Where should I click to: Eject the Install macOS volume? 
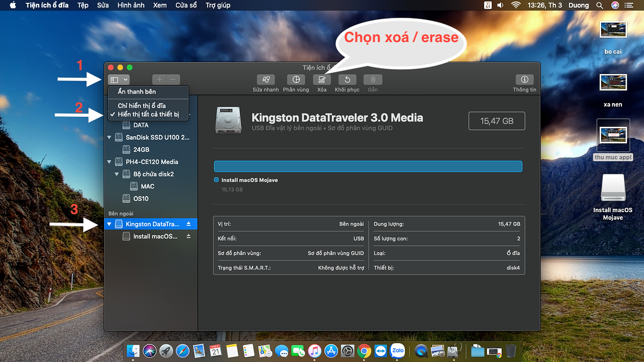pyautogui.click(x=188, y=236)
